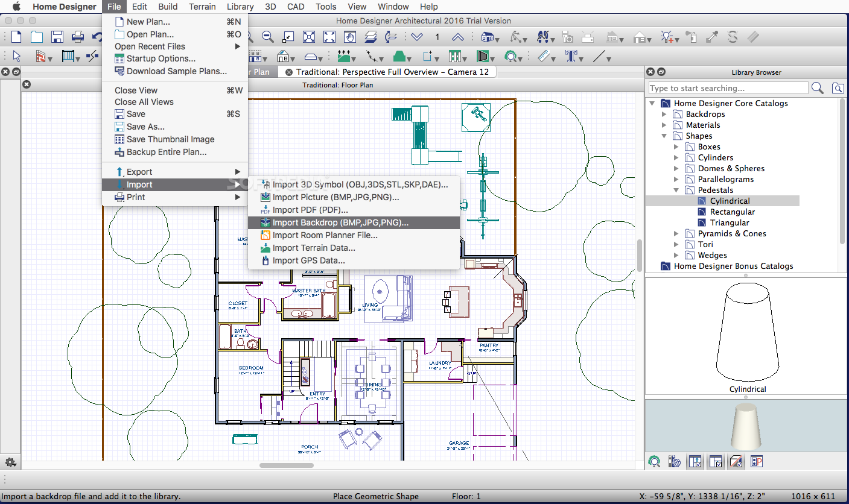
Task: Click the gear icon at bottom left
Action: pyautogui.click(x=10, y=462)
